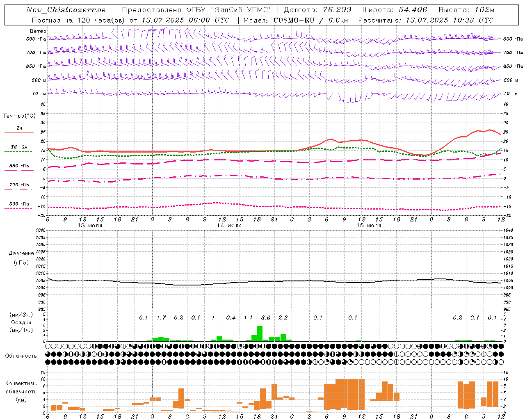Viewport: 525px width, 420px height.
Task: Click the Облачность cloud cover label
Action: (21, 356)
